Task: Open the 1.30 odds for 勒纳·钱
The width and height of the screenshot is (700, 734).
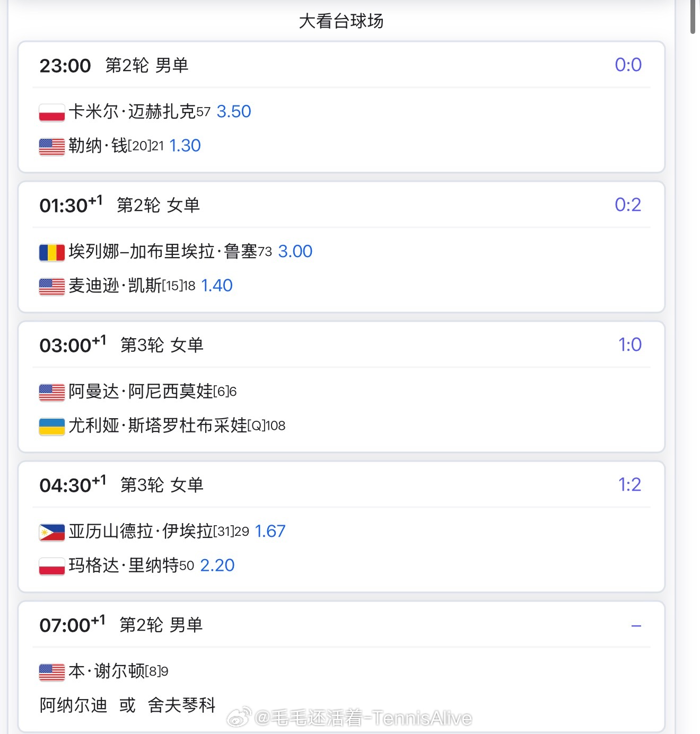Action: (x=185, y=145)
